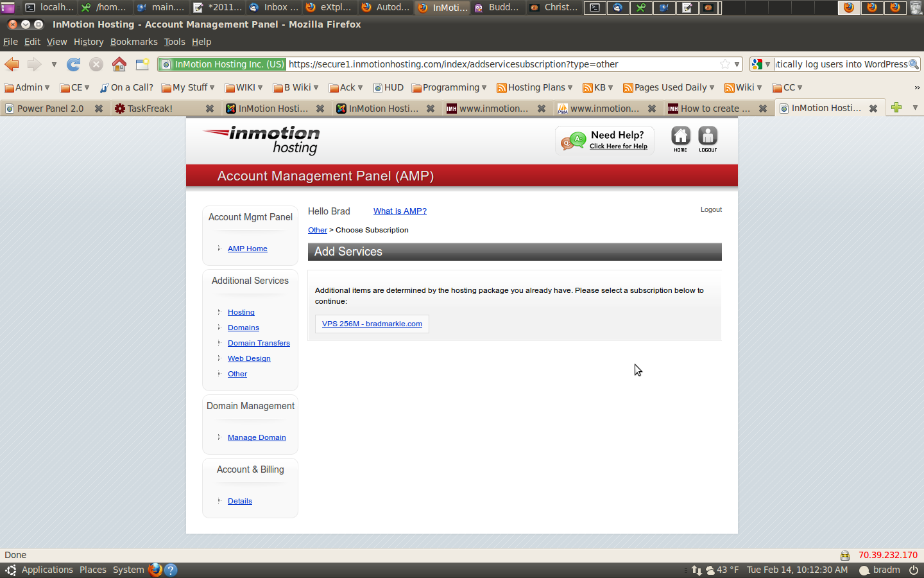
Task: Open the Tools menu
Action: 175,42
